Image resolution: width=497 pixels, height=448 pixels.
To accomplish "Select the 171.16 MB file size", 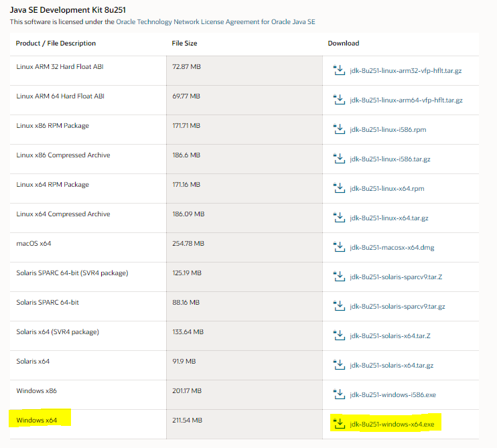I will (186, 184).
